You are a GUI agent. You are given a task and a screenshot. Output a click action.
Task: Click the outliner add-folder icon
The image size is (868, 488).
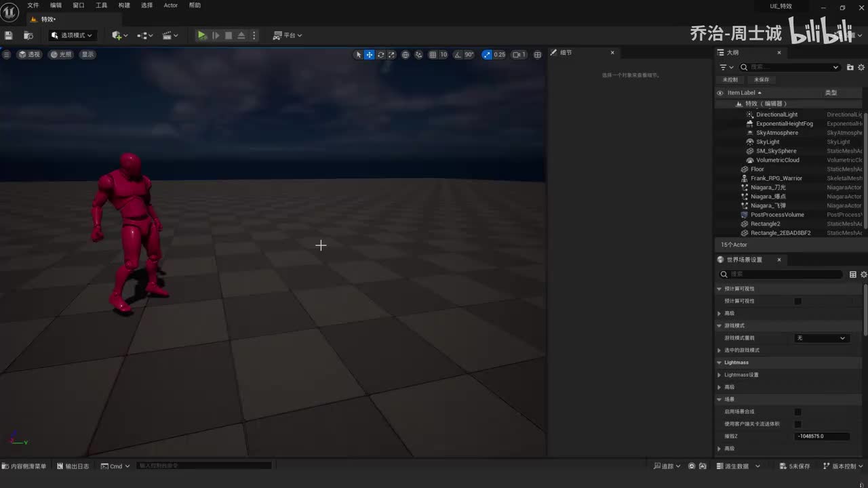[850, 67]
